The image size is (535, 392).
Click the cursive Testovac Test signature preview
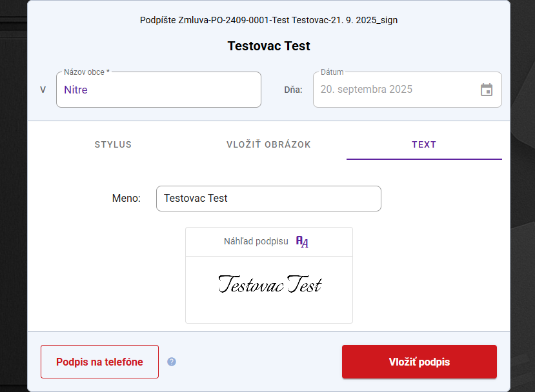269,284
